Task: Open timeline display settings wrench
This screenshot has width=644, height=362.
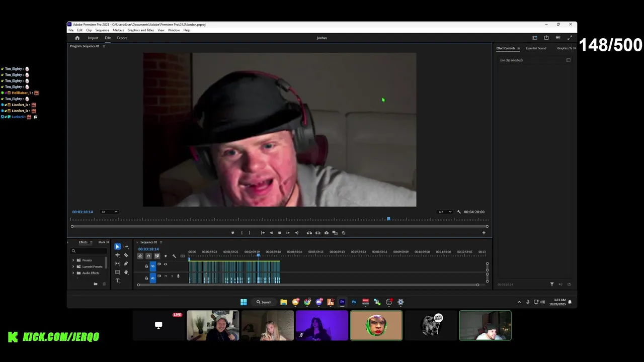Action: click(x=174, y=256)
